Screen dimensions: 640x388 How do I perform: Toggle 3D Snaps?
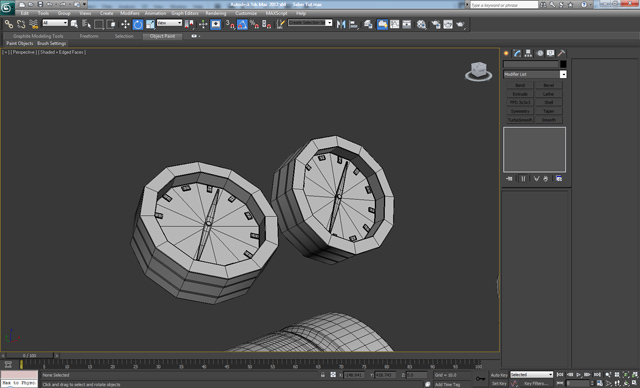[230, 24]
